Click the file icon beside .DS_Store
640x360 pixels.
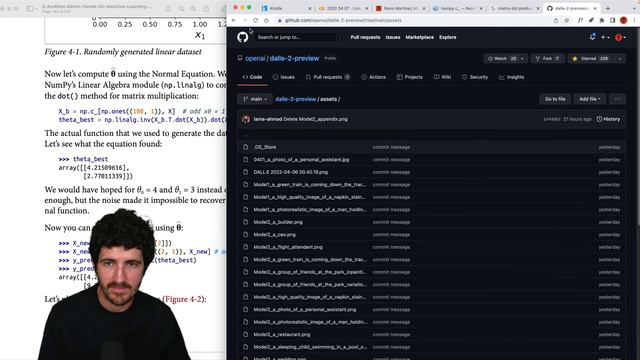245,147
